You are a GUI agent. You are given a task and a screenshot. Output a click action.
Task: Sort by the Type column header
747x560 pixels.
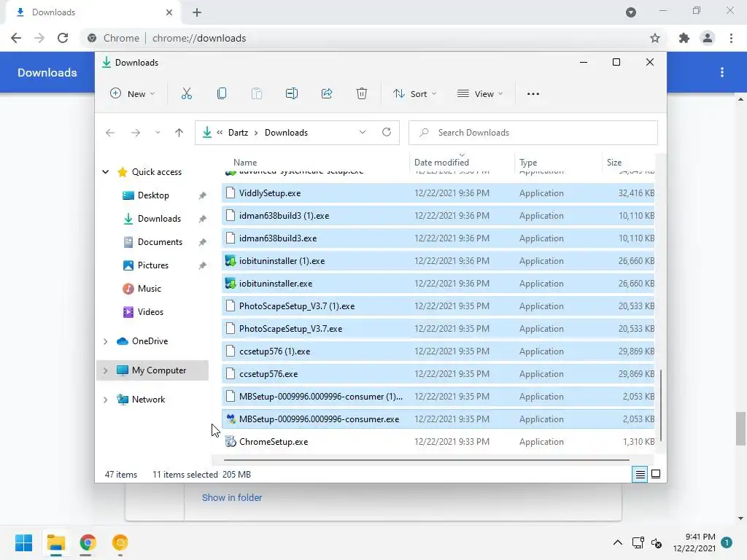pyautogui.click(x=528, y=163)
